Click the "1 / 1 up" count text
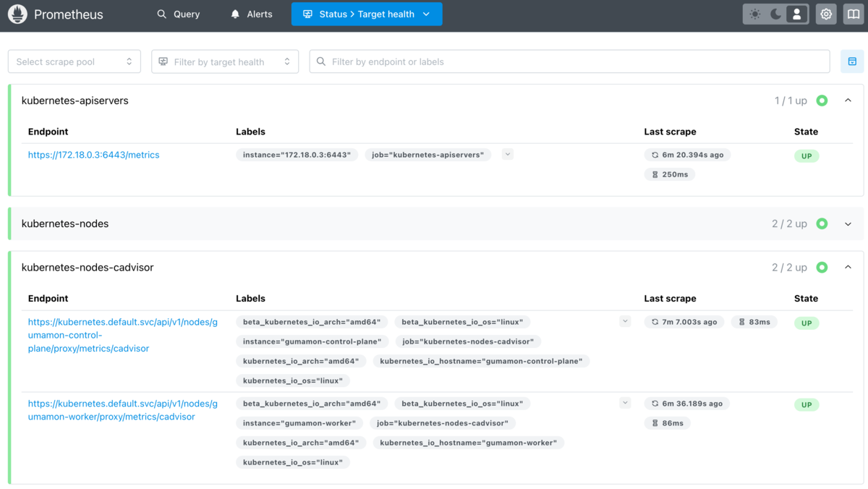868x489 pixels. click(x=791, y=101)
